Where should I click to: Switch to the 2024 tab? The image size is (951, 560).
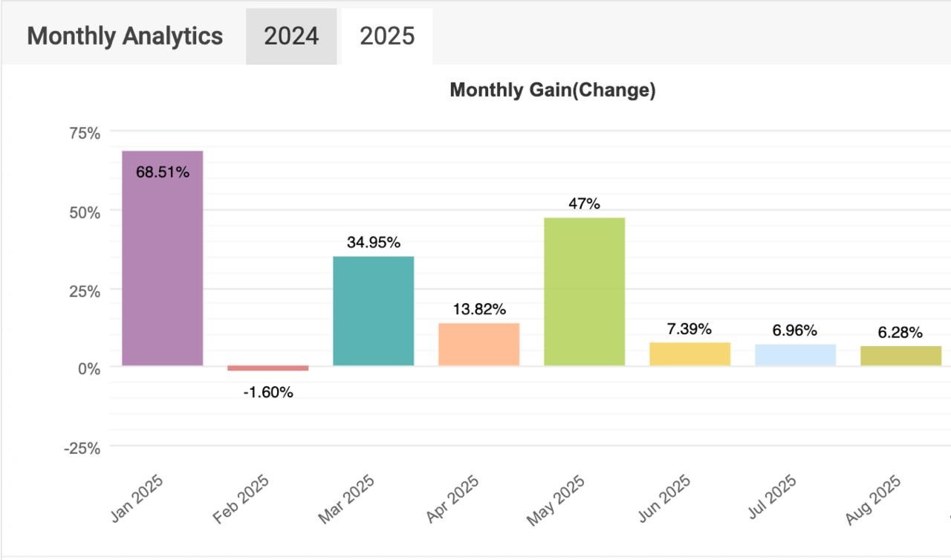coord(291,36)
